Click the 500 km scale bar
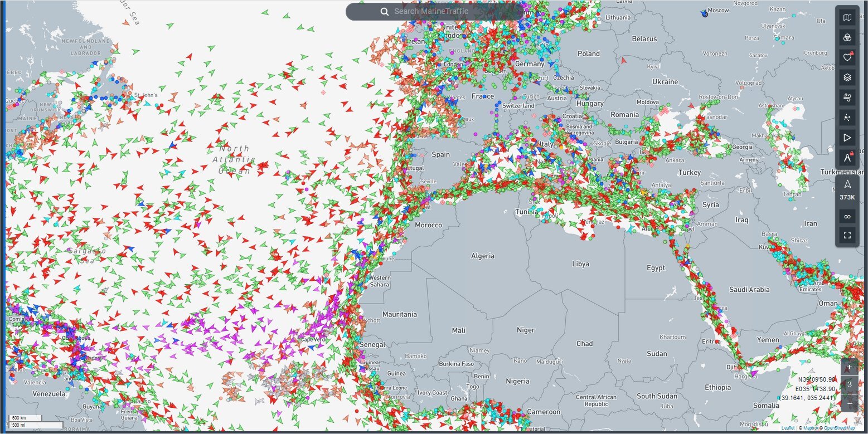 (25, 418)
